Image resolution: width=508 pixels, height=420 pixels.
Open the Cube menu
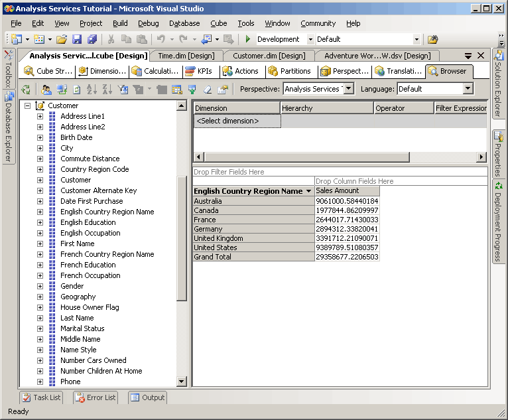(x=218, y=23)
